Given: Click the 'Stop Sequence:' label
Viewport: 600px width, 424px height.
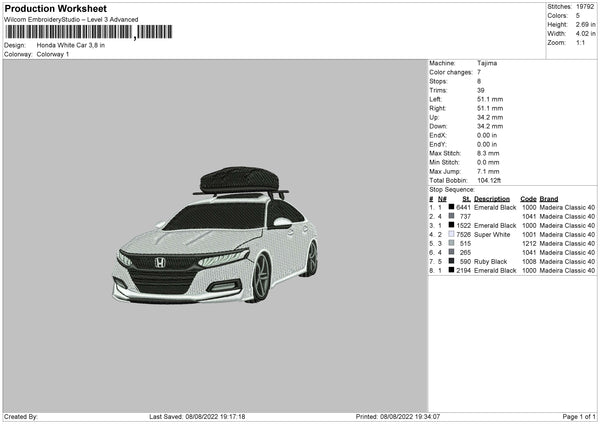Looking at the screenshot, I should pos(452,190).
